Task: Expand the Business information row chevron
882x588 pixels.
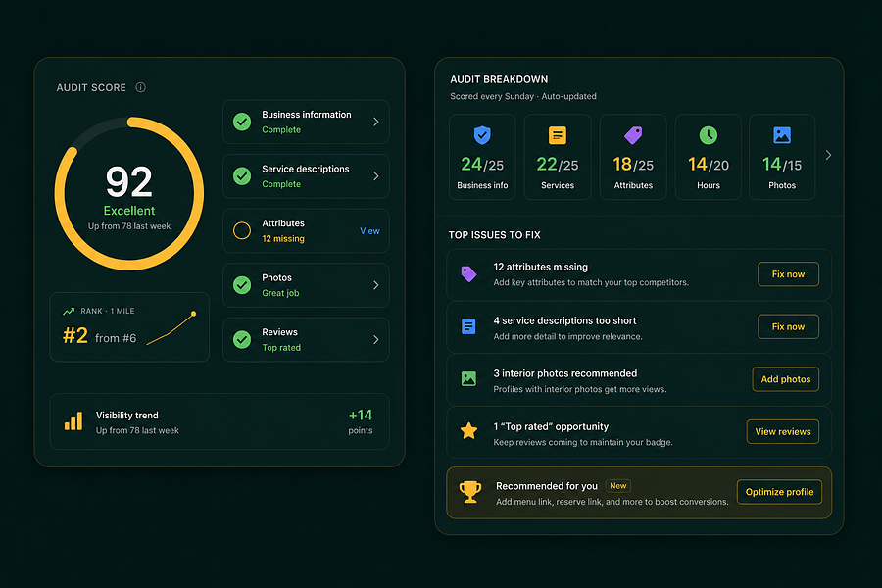Action: click(x=375, y=122)
